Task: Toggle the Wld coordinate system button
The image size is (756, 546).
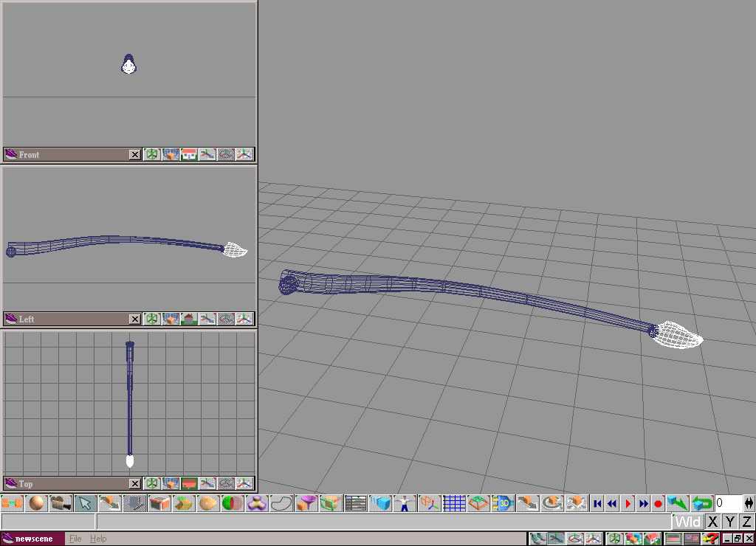Action: click(688, 522)
